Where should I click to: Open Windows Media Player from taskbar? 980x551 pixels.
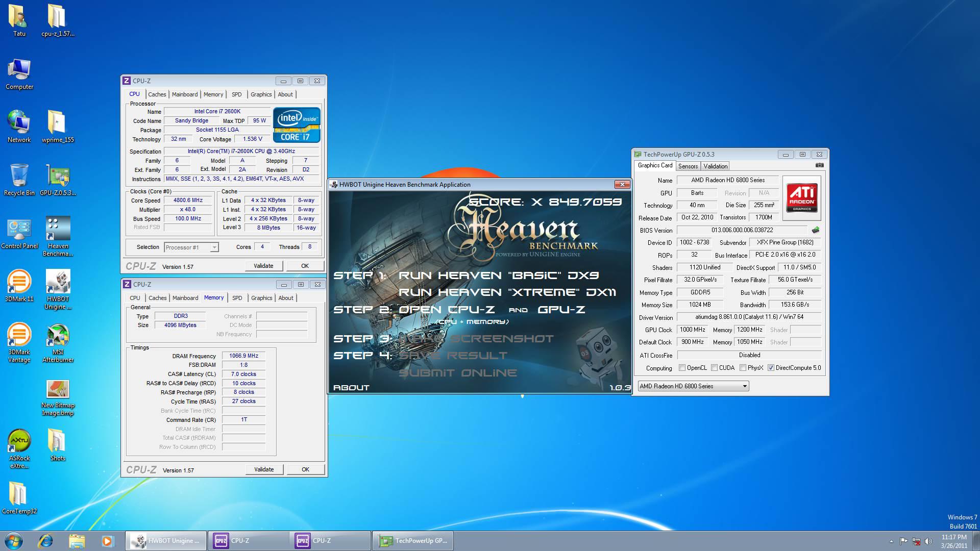click(107, 541)
